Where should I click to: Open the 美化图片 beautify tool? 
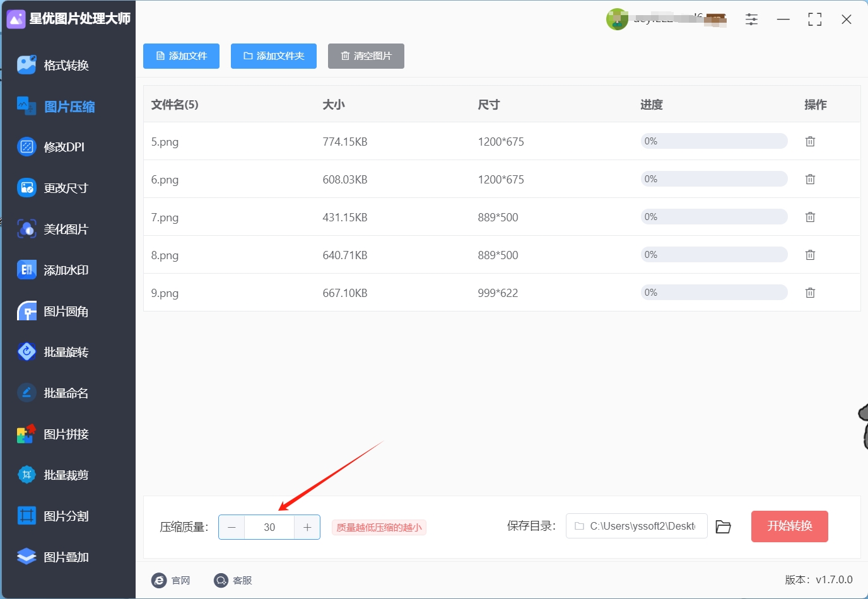(x=53, y=229)
